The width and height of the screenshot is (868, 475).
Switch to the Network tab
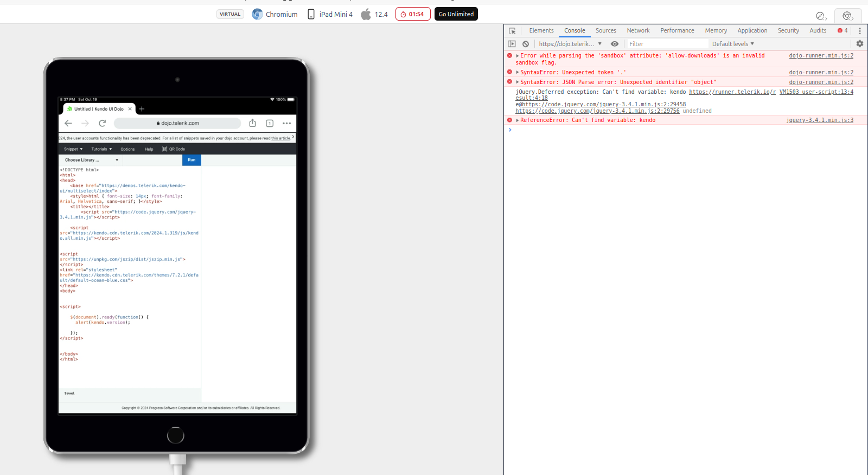pos(638,31)
